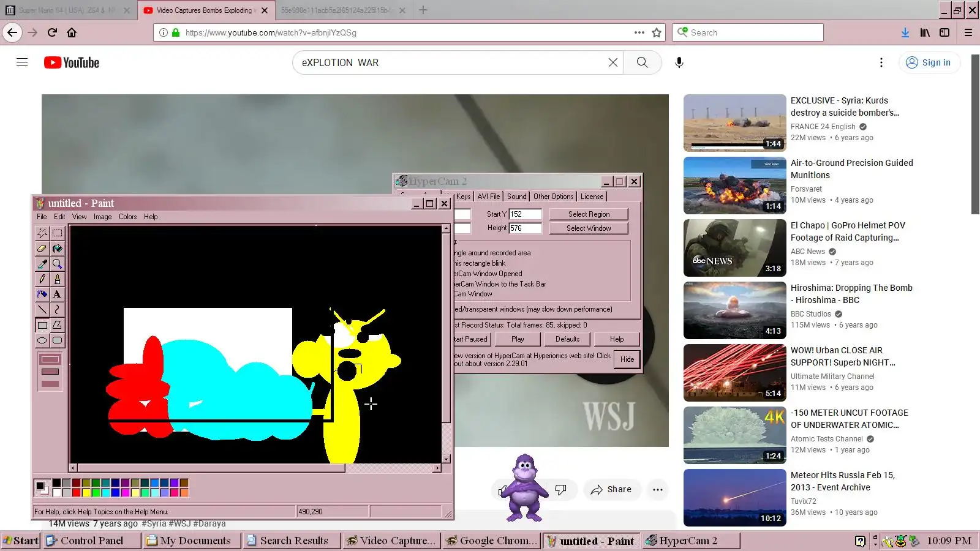Clear the YouTube search box text
This screenshot has height=551, width=980.
click(612, 62)
